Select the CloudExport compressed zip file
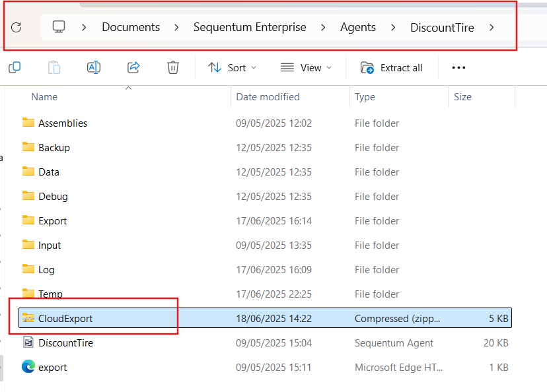 click(65, 318)
